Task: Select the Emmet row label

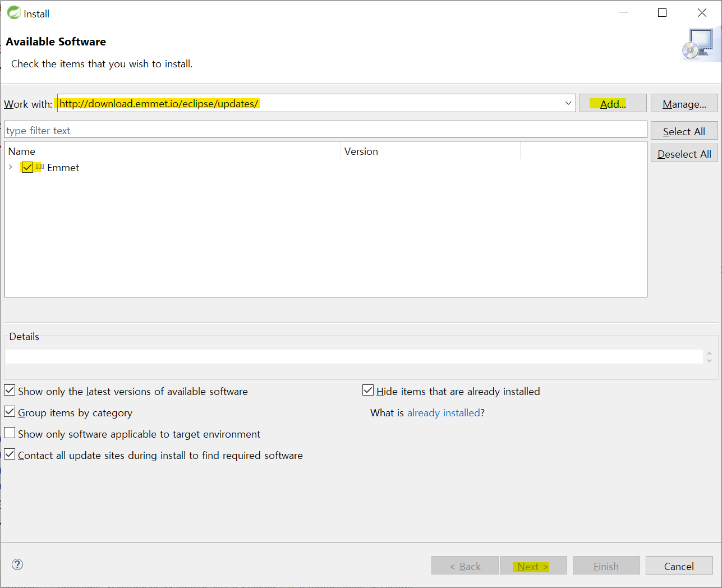Action: coord(63,168)
